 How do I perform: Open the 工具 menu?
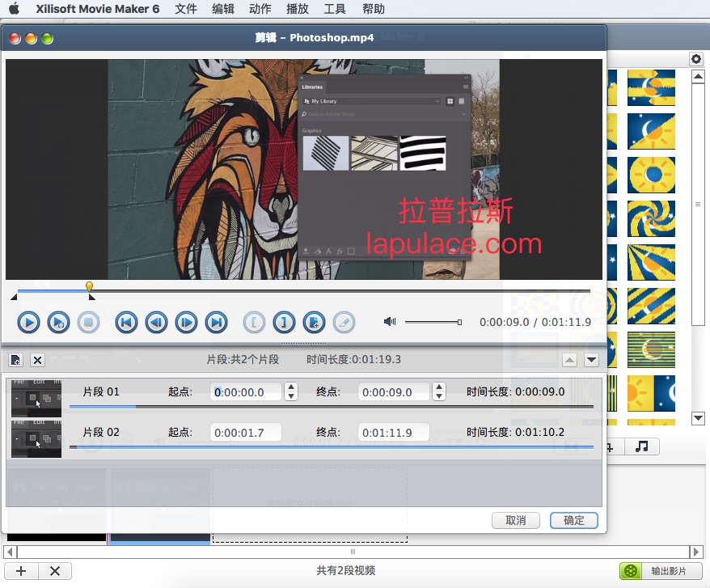(335, 9)
